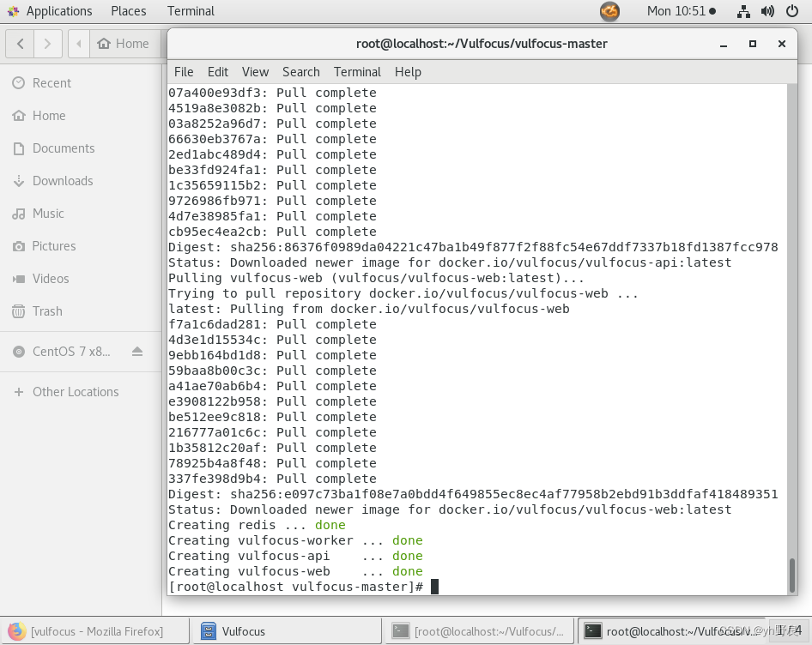Open the network status icon in top bar
Image resolution: width=812 pixels, height=645 pixels.
[742, 11]
